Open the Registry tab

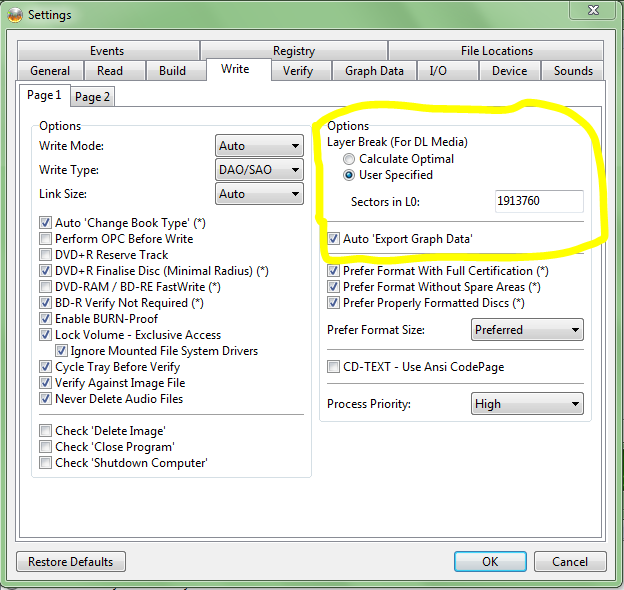294,51
